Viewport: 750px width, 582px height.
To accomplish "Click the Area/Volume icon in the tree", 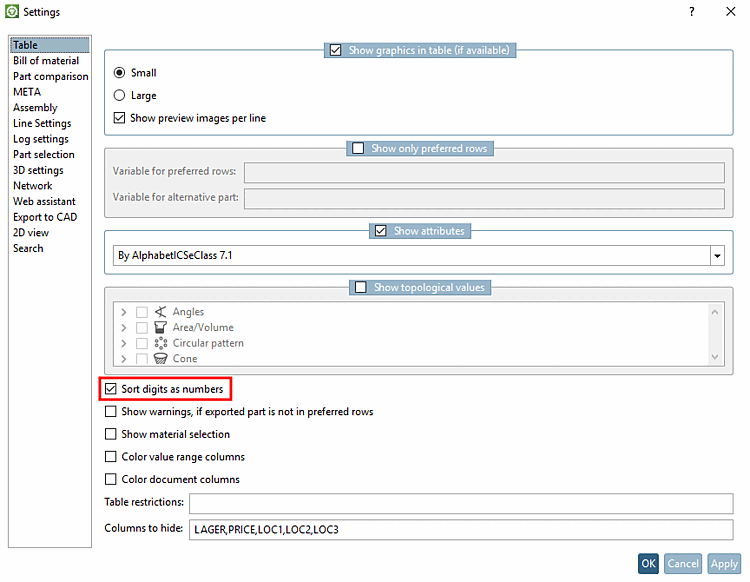I will 161,328.
